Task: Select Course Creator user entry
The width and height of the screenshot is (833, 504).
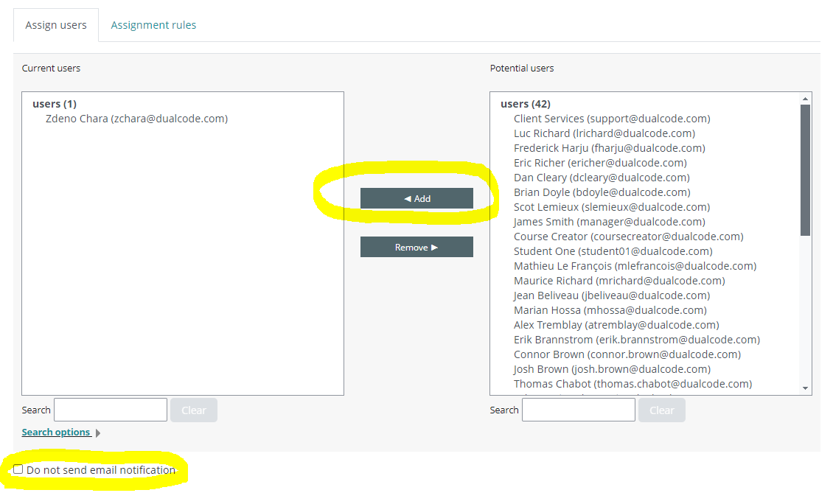Action: [628, 237]
